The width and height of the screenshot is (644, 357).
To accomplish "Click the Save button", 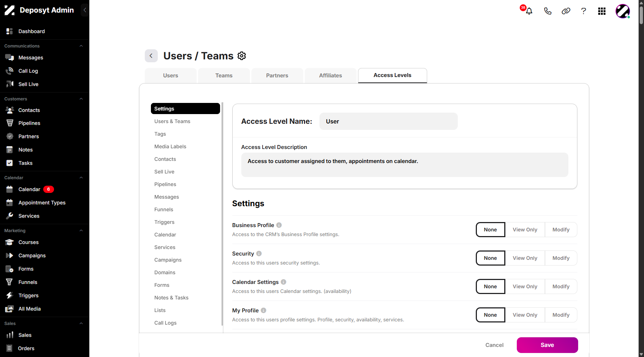I will click(547, 345).
